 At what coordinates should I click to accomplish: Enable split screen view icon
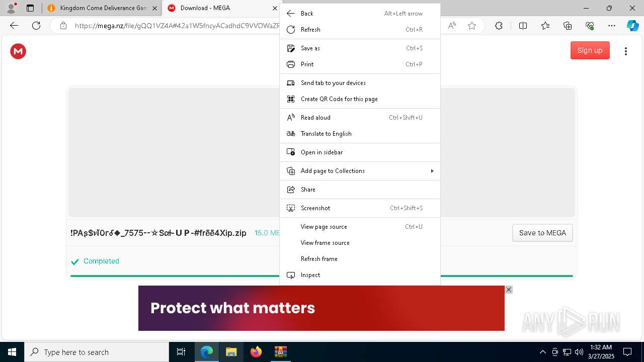point(523,26)
